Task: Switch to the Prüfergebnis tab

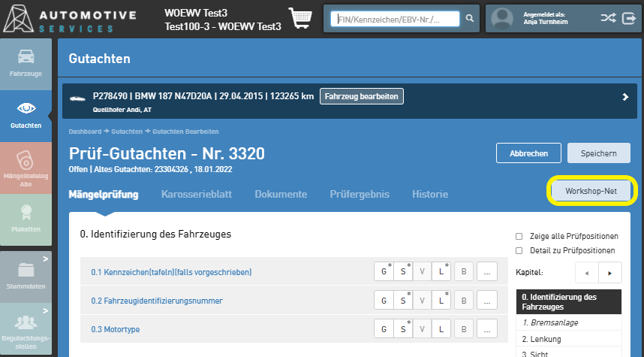Action: point(359,195)
